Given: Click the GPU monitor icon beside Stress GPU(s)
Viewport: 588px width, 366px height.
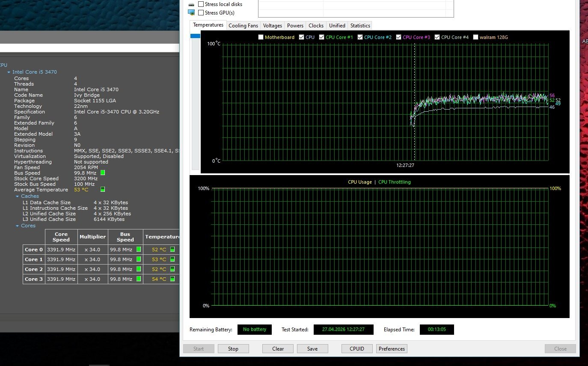Looking at the screenshot, I should tap(191, 12).
